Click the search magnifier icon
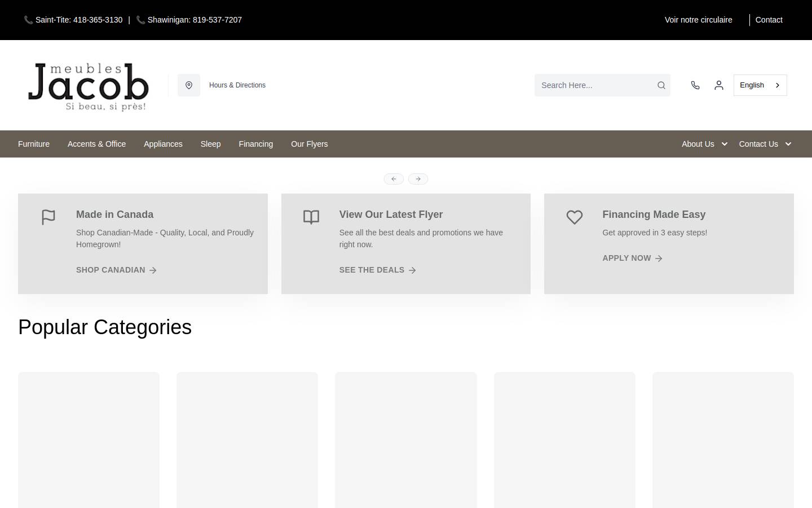Image resolution: width=812 pixels, height=508 pixels. click(x=661, y=85)
